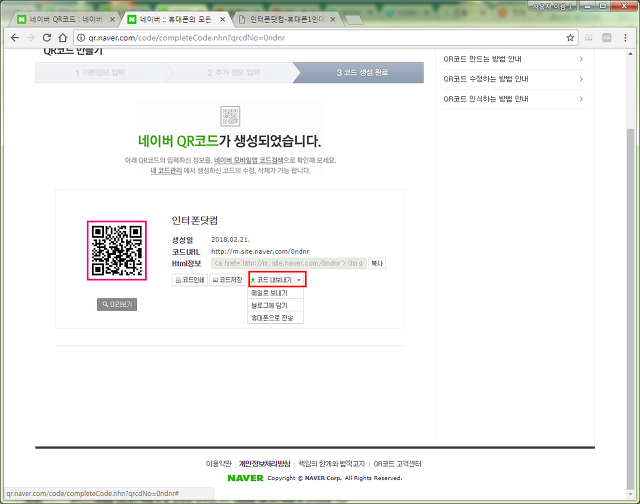Click step 1 기본정보 입력
The height and width of the screenshot is (504, 640).
click(x=100, y=73)
